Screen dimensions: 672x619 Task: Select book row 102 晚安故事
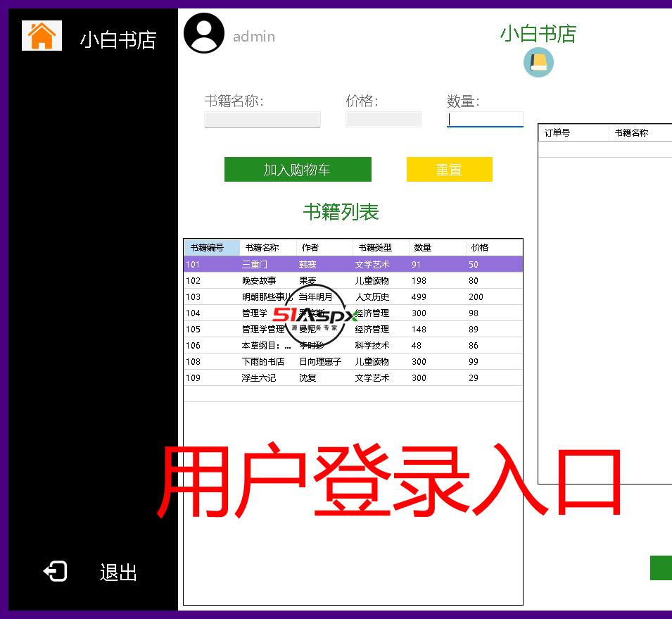(353, 280)
